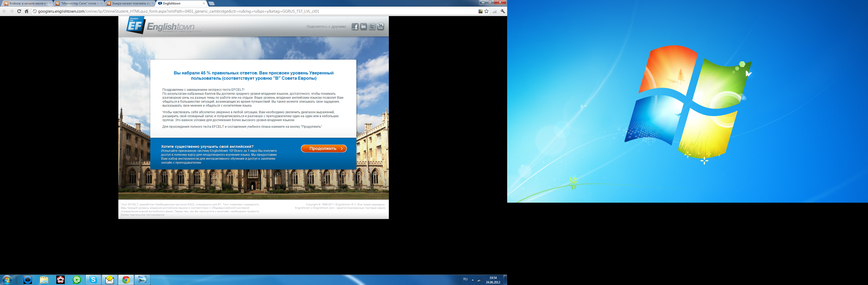The width and height of the screenshot is (868, 285).
Task: Share page via Facebook icon
Action: click(x=355, y=27)
